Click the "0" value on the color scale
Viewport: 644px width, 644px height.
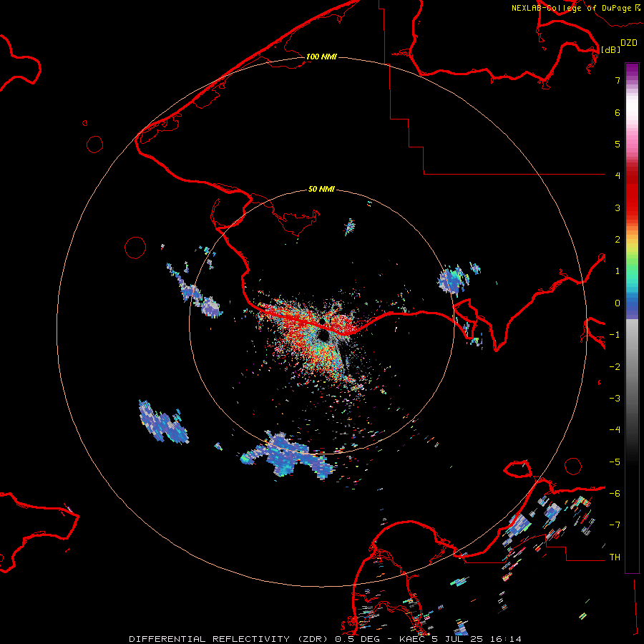click(618, 303)
